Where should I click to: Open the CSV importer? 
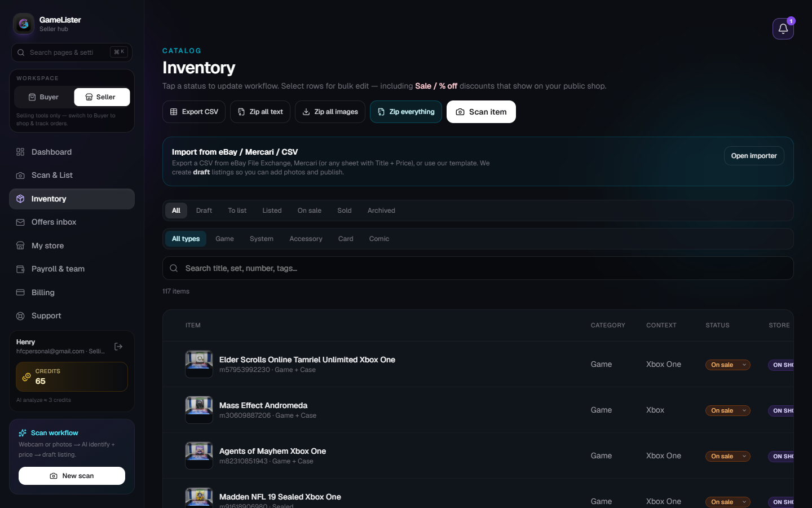(754, 156)
